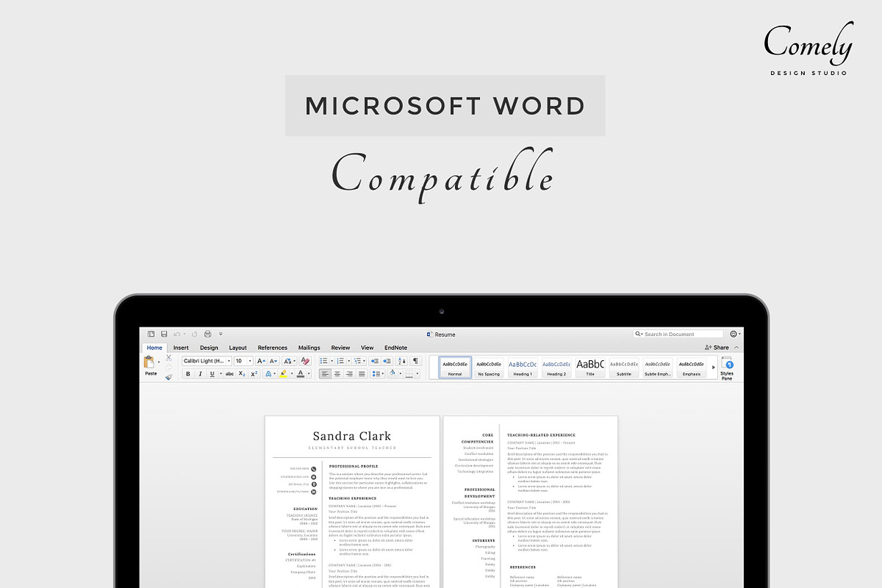The width and height of the screenshot is (882, 588).
Task: Click the feedback smiley face icon
Action: (x=734, y=334)
